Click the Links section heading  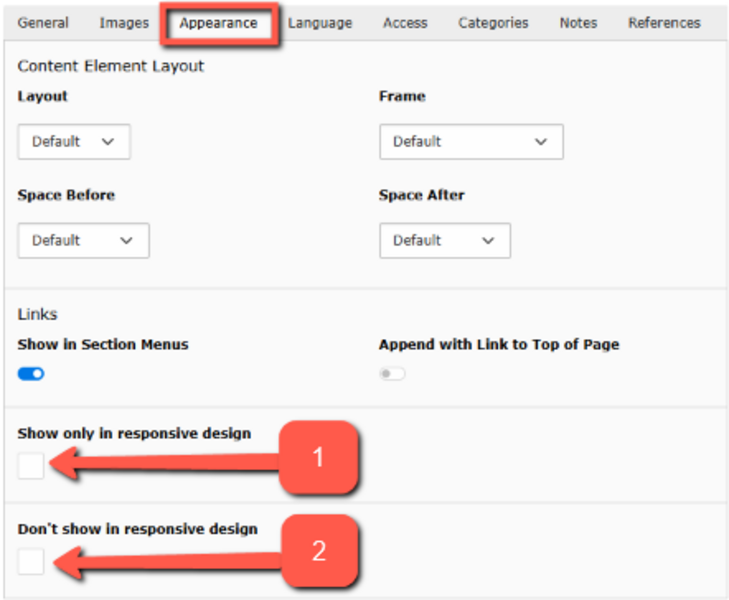point(38,314)
